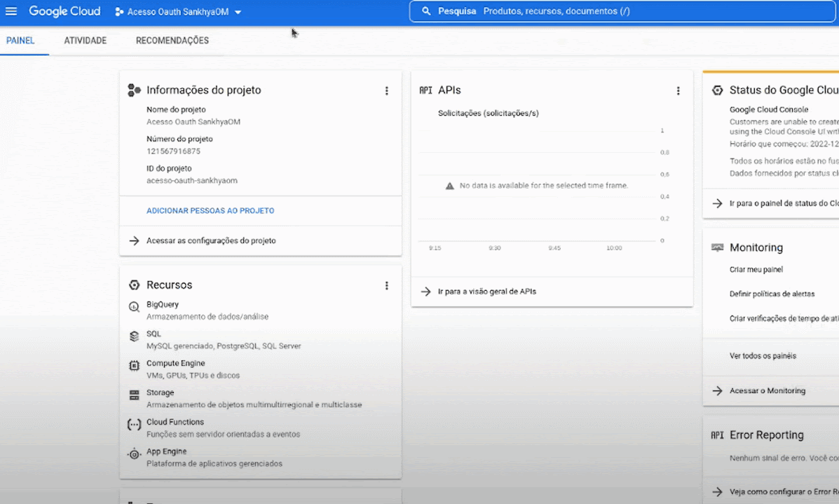The height and width of the screenshot is (504, 839).
Task: Expand the Acesso Oauth SankhyaOM project dropdown
Action: pos(238,12)
